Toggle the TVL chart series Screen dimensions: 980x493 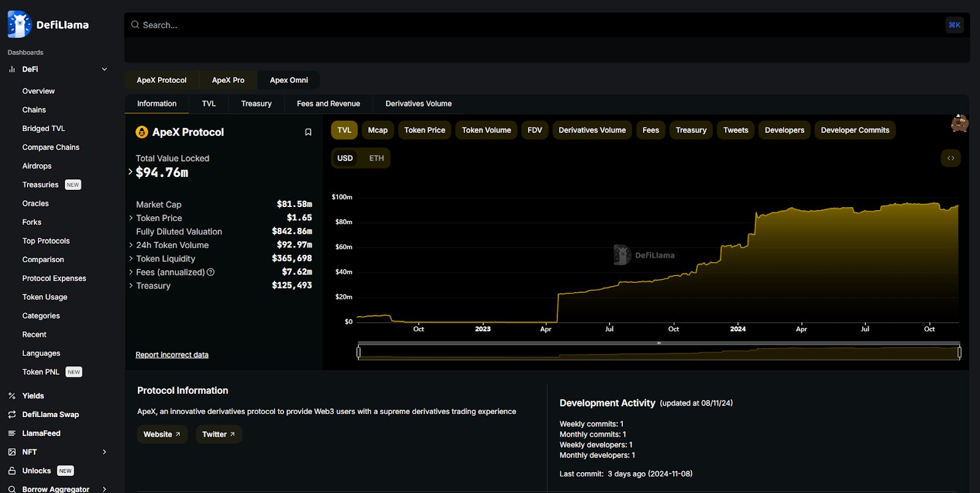click(x=344, y=130)
